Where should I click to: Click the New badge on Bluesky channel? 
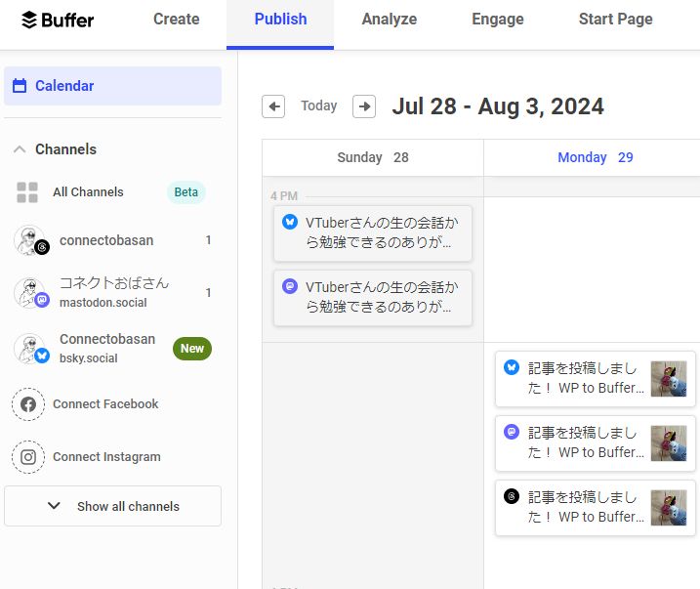pyautogui.click(x=192, y=349)
